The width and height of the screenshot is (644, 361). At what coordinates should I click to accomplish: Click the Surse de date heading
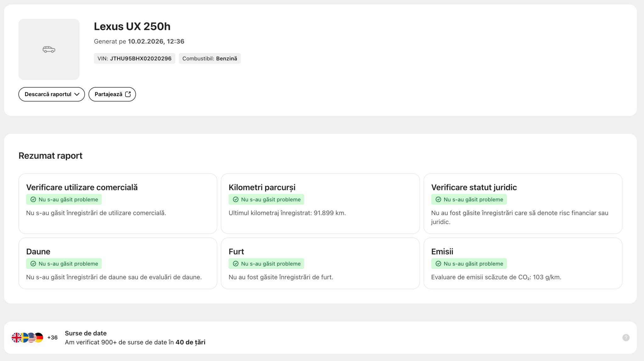86,333
